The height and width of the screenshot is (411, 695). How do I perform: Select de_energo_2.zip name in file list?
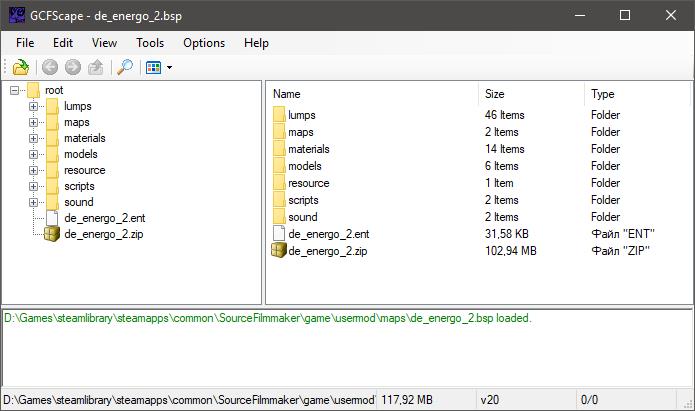click(x=328, y=251)
